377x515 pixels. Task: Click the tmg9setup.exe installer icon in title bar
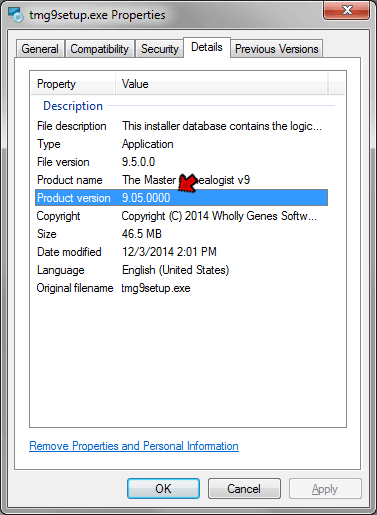tap(16, 15)
